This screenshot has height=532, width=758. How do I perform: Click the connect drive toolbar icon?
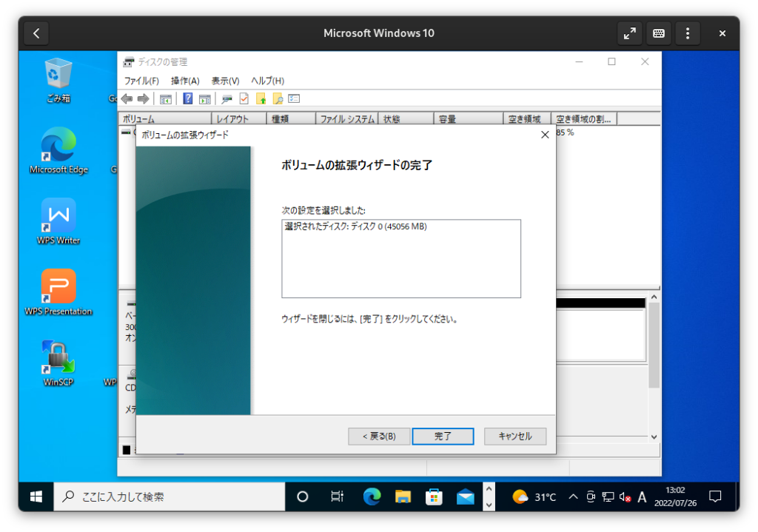(227, 98)
